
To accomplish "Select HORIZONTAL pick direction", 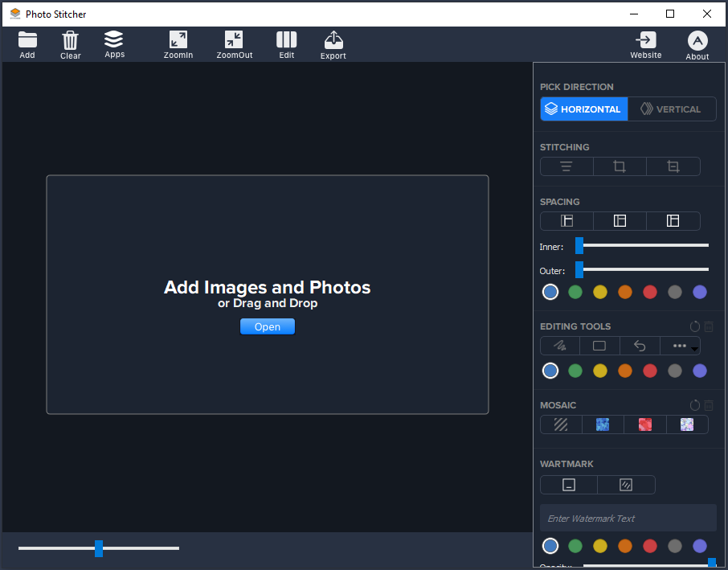I will tap(584, 109).
